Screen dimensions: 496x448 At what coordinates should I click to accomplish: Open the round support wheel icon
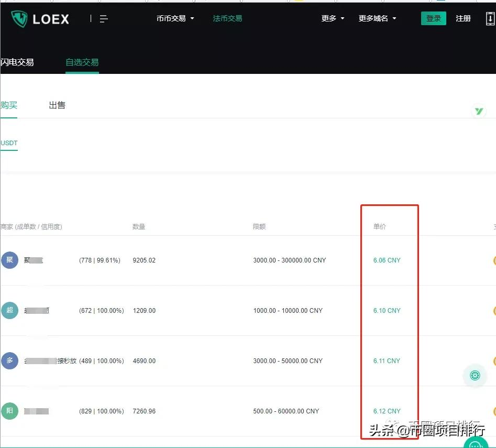click(475, 376)
